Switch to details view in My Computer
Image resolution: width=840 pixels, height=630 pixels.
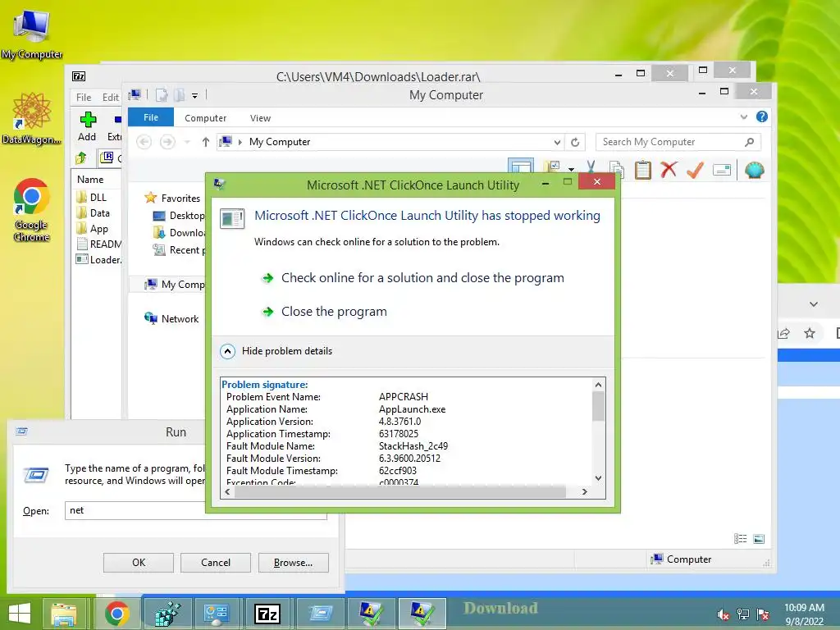coord(741,538)
